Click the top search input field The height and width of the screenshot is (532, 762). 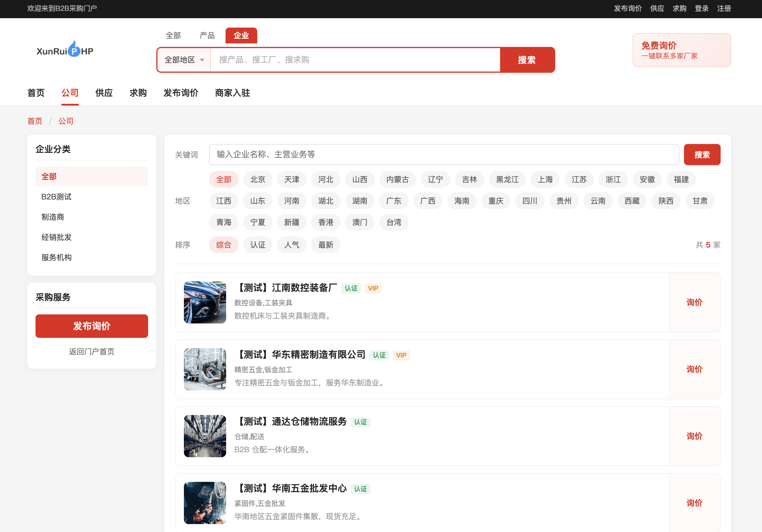point(355,60)
